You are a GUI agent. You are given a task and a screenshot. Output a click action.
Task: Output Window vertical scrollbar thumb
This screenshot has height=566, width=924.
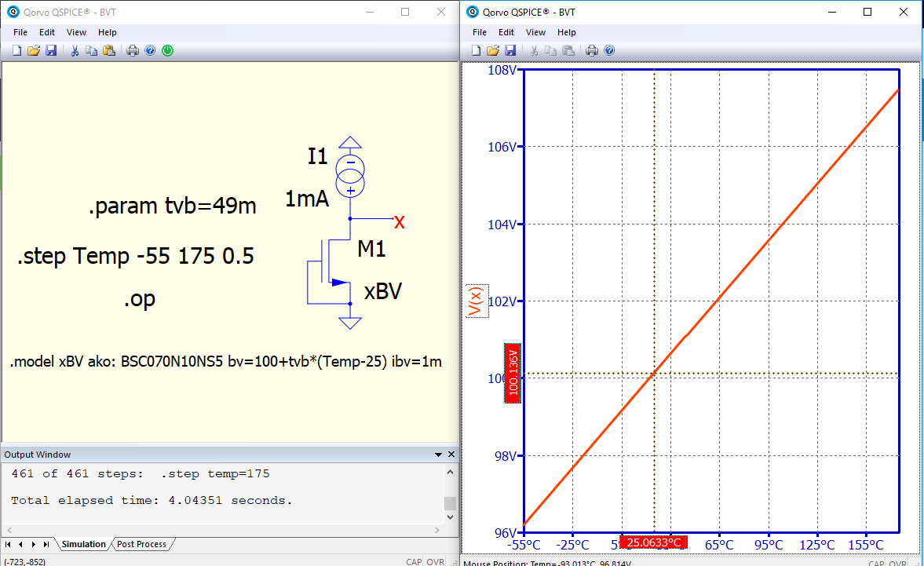tap(450, 503)
